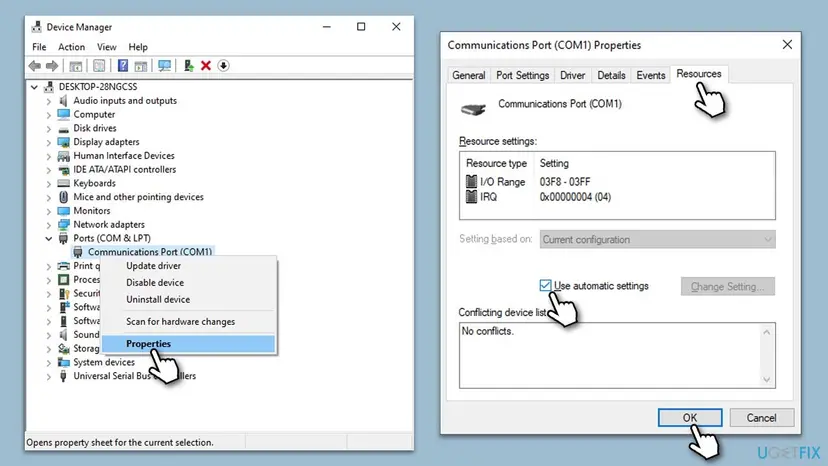
Task: Click the Universal Serial Bus controllers icon
Action: tap(63, 376)
